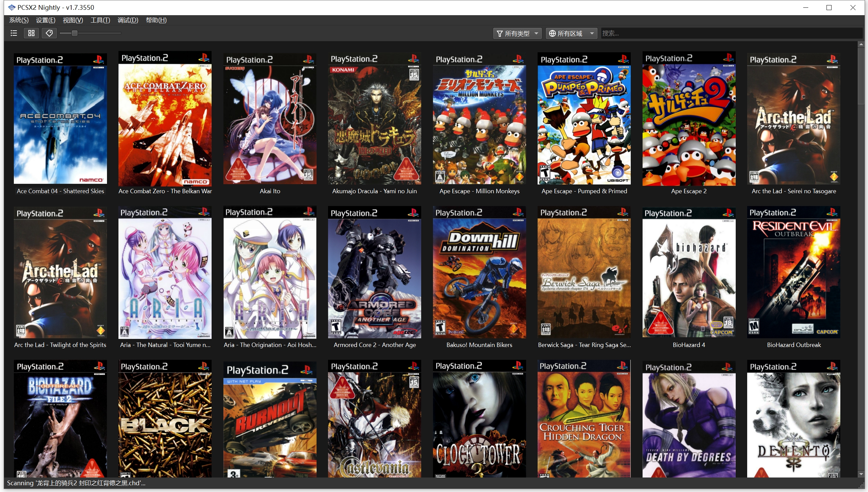
Task: Select Crouching Tiger Hidden Dragon cover
Action: click(584, 419)
